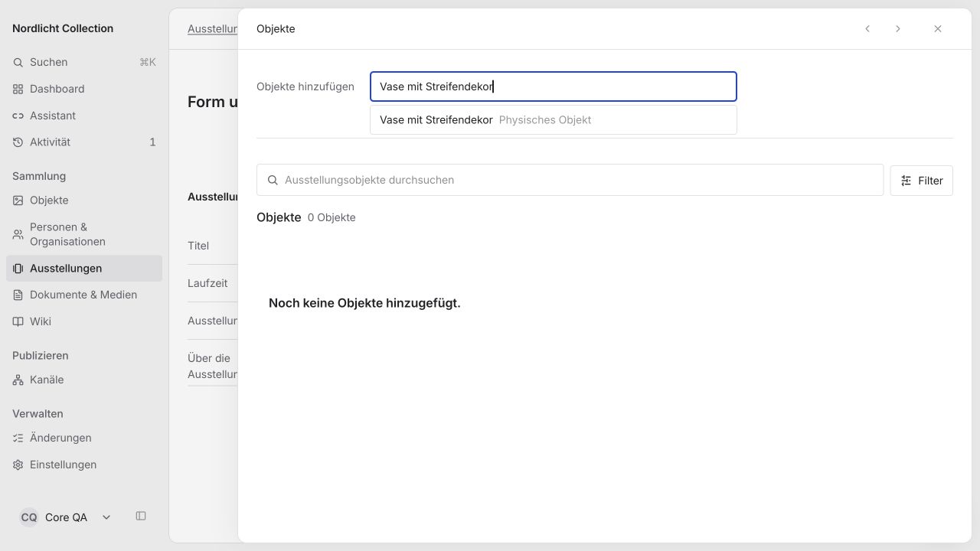Open Änderungen under Verwalten

point(84,439)
